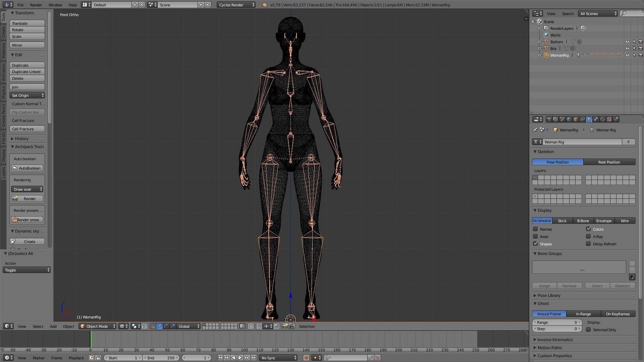This screenshot has width=644, height=362.
Task: Open the Bone properties tab icon
Action: 596,119
